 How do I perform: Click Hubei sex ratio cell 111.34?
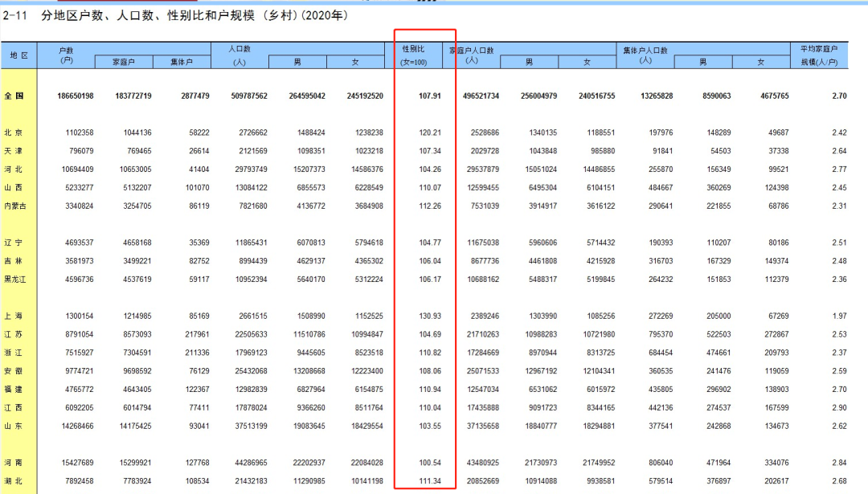point(429,480)
